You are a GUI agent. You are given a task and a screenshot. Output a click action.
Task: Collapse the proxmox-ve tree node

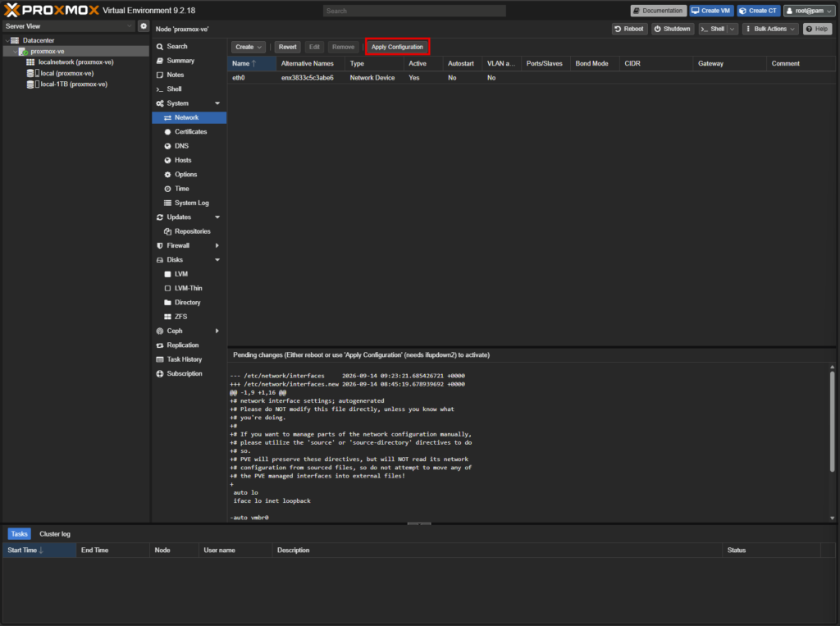tap(15, 52)
